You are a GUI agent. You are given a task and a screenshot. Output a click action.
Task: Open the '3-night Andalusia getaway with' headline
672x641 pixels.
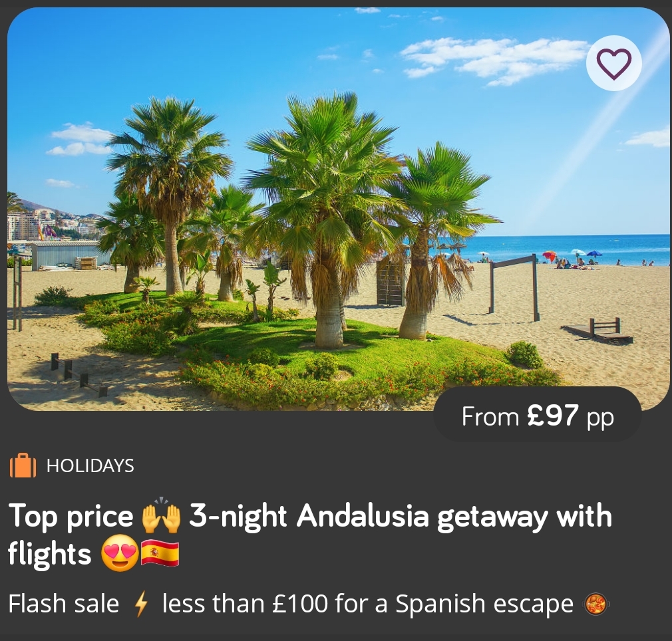[401, 515]
